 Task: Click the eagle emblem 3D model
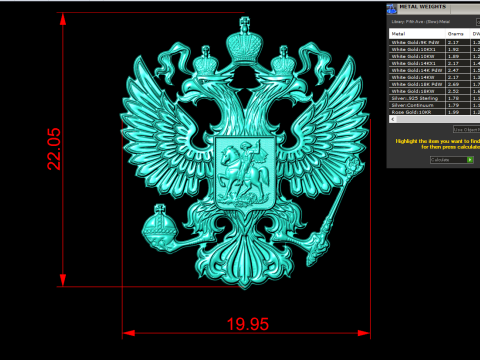pos(244,153)
